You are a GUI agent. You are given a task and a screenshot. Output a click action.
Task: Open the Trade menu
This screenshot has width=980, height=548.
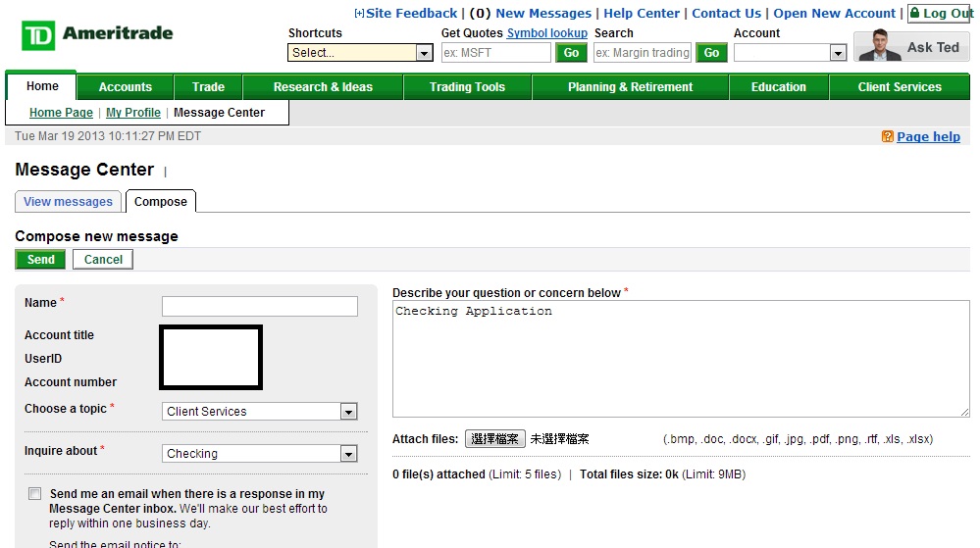pos(208,87)
